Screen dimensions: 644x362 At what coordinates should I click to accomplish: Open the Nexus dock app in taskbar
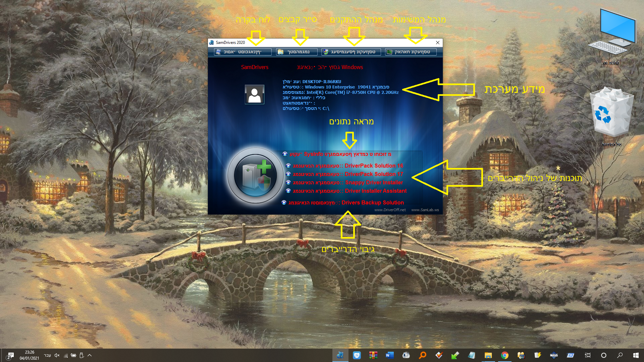[x=554, y=355]
